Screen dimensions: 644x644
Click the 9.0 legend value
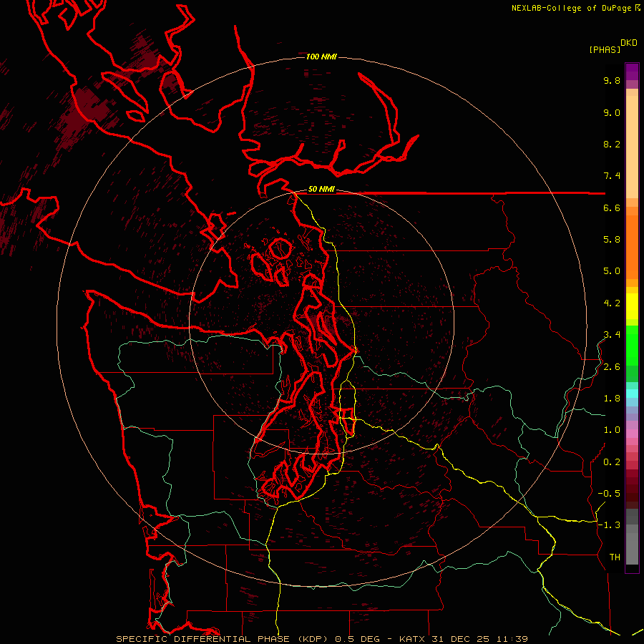click(612, 112)
